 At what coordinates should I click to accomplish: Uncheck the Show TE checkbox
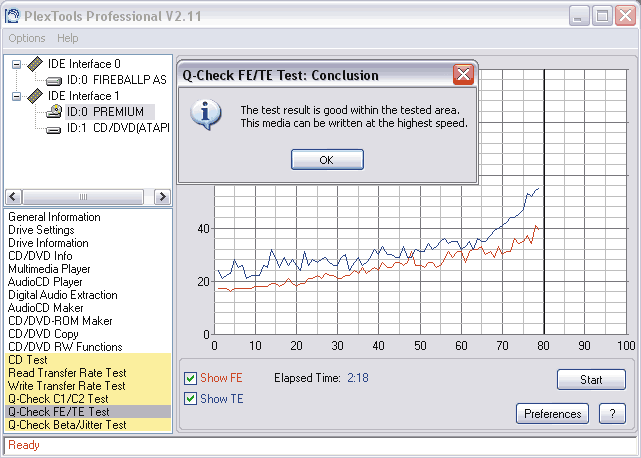[191, 399]
